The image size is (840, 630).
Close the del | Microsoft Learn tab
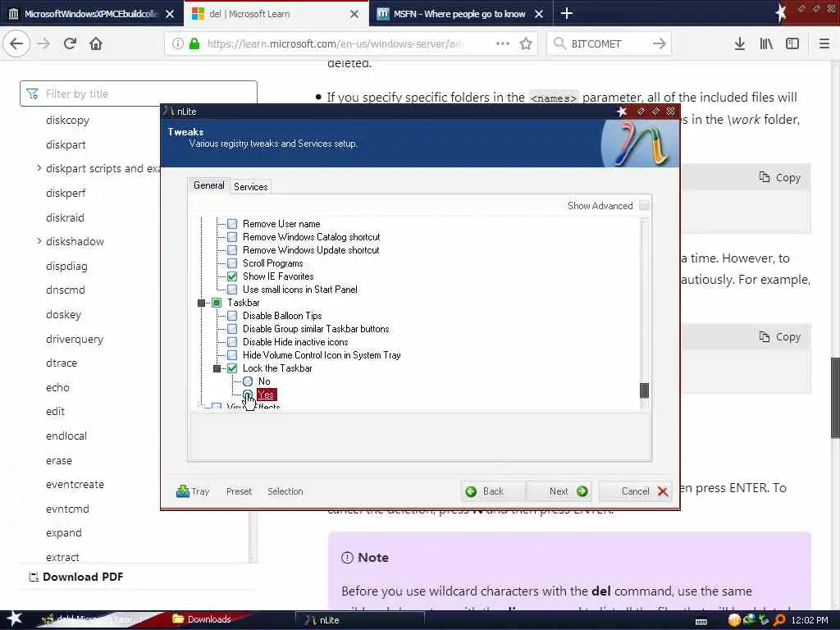[354, 14]
